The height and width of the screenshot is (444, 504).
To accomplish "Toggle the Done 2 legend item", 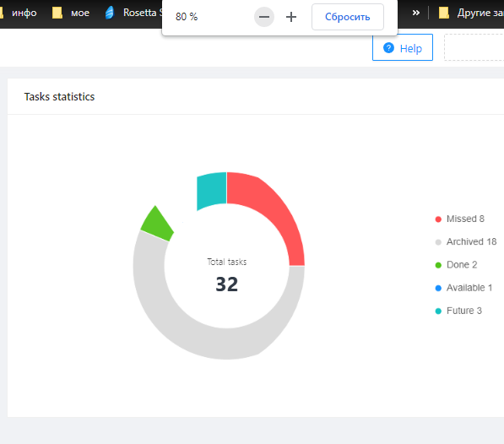I will [x=456, y=265].
